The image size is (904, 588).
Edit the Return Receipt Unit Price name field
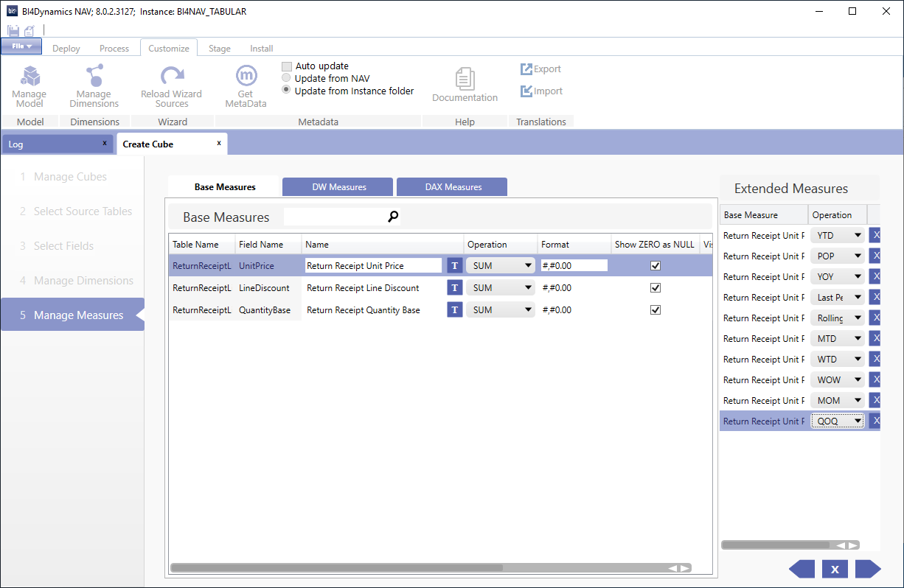(x=373, y=266)
